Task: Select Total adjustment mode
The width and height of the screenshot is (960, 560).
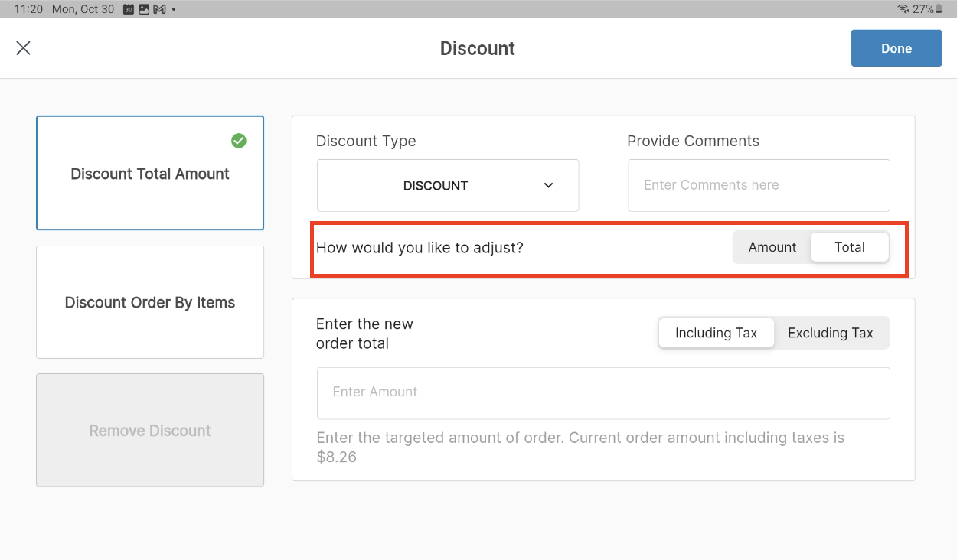Action: coord(850,247)
